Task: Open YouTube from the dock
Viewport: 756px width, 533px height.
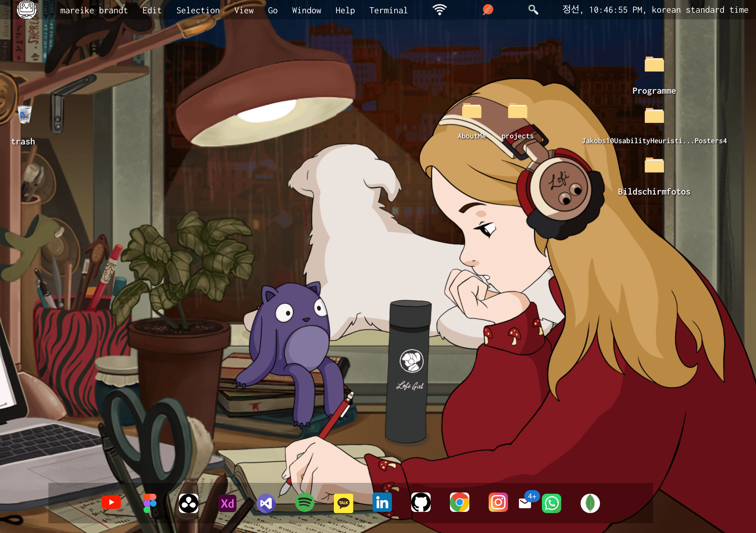Action: [111, 502]
